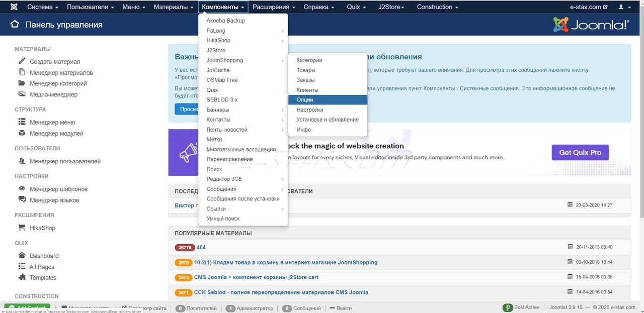The height and width of the screenshot is (313, 644).
Task: Choose Установка и обновление submenu item
Action: coord(328,120)
